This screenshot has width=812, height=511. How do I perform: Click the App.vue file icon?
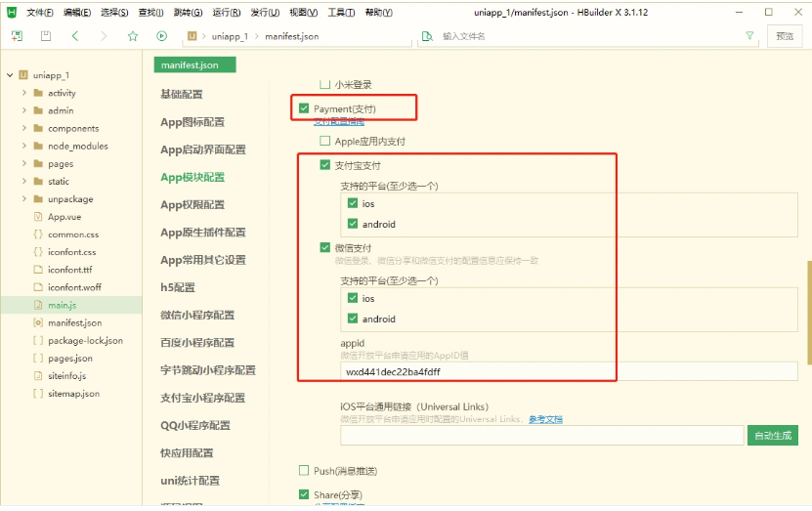pos(38,216)
